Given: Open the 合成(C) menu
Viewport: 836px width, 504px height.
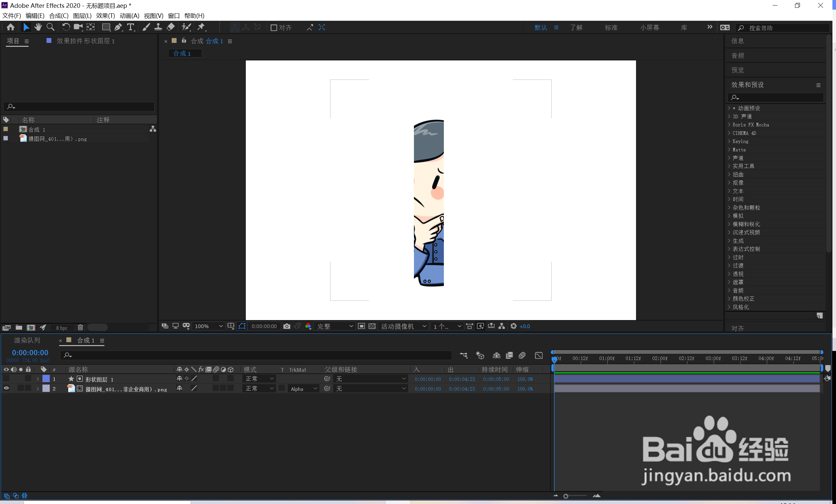Looking at the screenshot, I should 59,16.
